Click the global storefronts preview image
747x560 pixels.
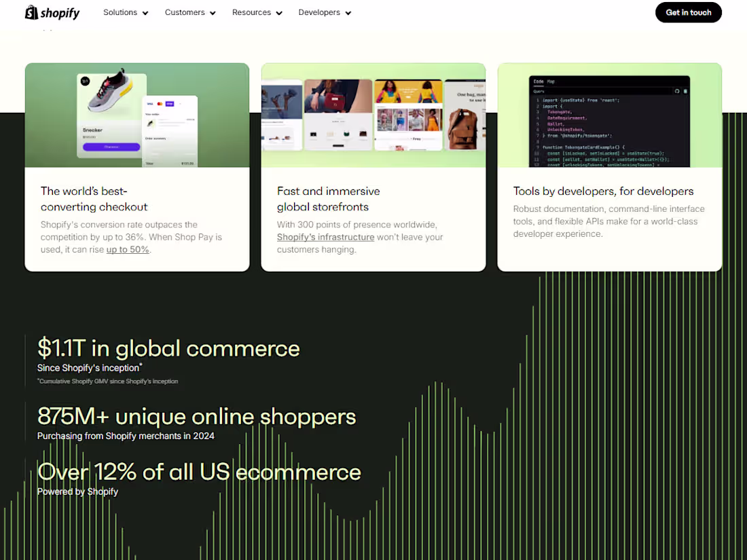pos(373,115)
